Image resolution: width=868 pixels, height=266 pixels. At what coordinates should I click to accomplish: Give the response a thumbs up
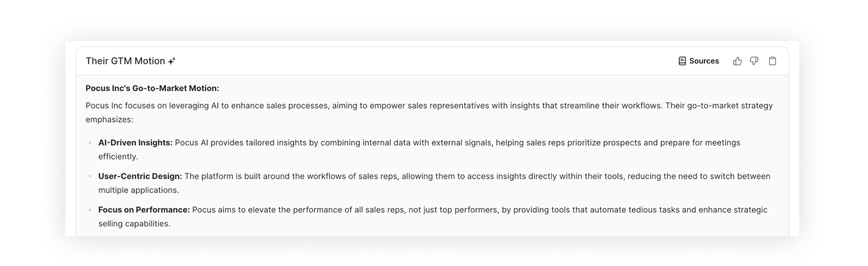coord(737,61)
